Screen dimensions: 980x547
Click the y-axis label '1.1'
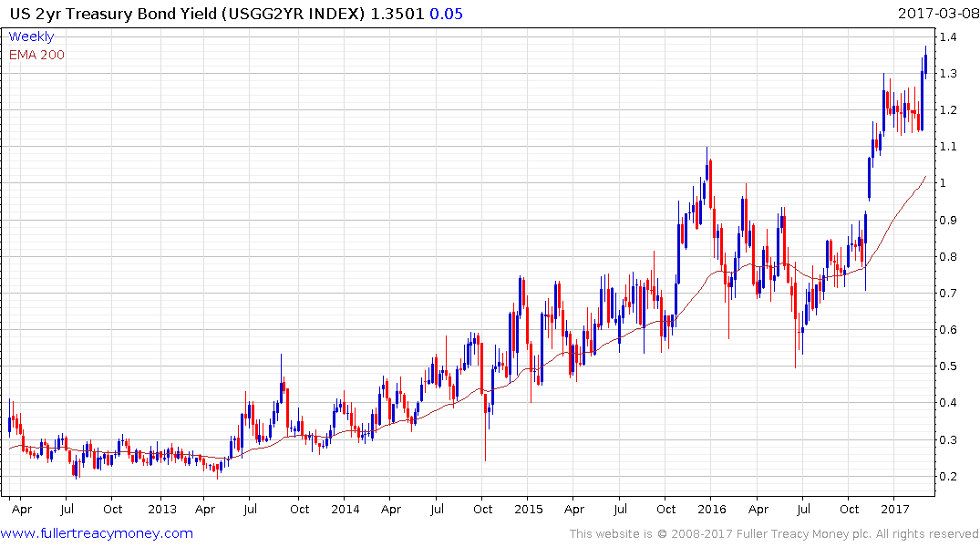[948, 146]
